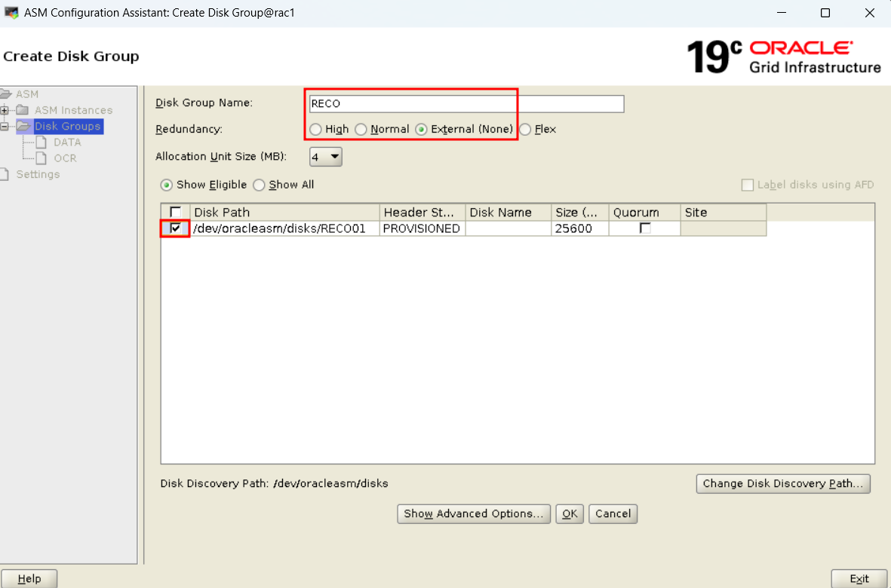Minimize the ASM Configuration Assistant window
This screenshot has width=891, height=588.
[782, 13]
